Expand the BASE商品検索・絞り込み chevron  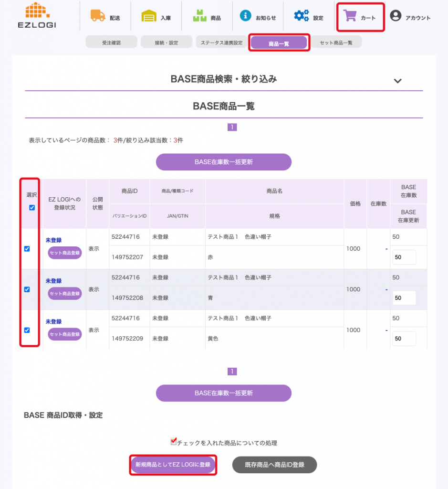point(398,81)
